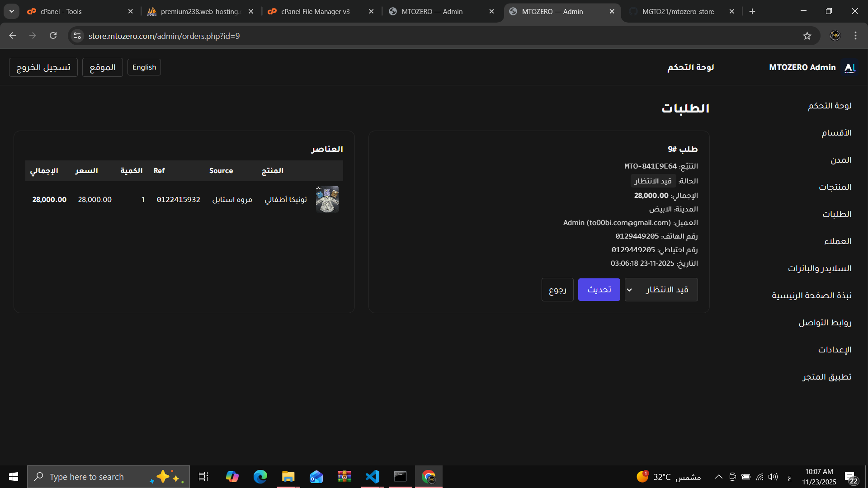Open Chrome's three-dot menu
Image resolution: width=868 pixels, height=488 pixels.
[855, 36]
